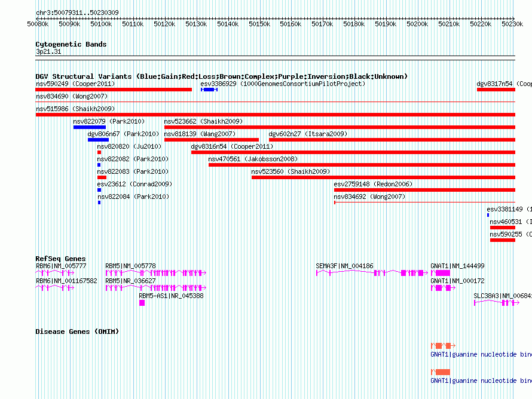This screenshot has height=399, width=532.
Task: Click the red nsv590255 variant bar
Action: click(503, 240)
